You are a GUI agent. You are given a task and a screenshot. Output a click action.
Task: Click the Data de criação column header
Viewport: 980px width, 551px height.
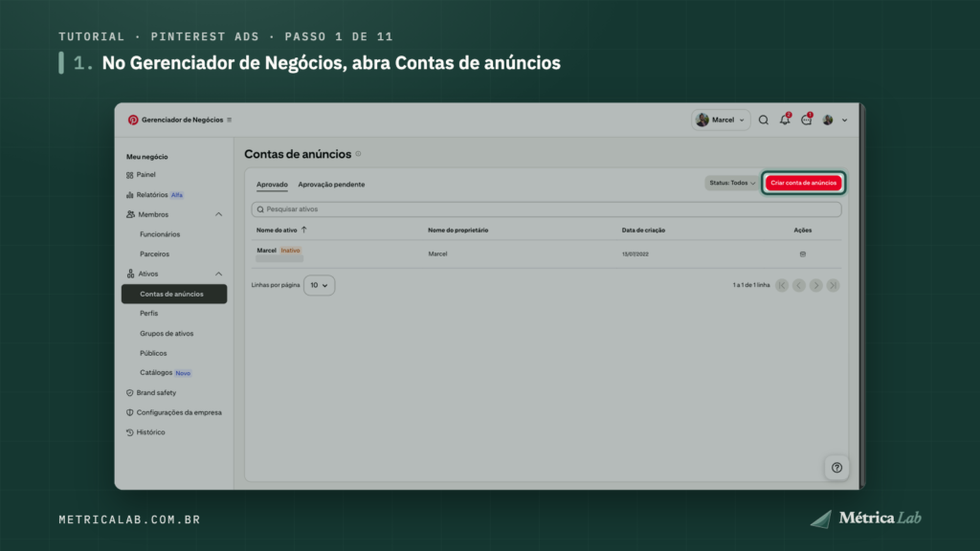pos(643,230)
